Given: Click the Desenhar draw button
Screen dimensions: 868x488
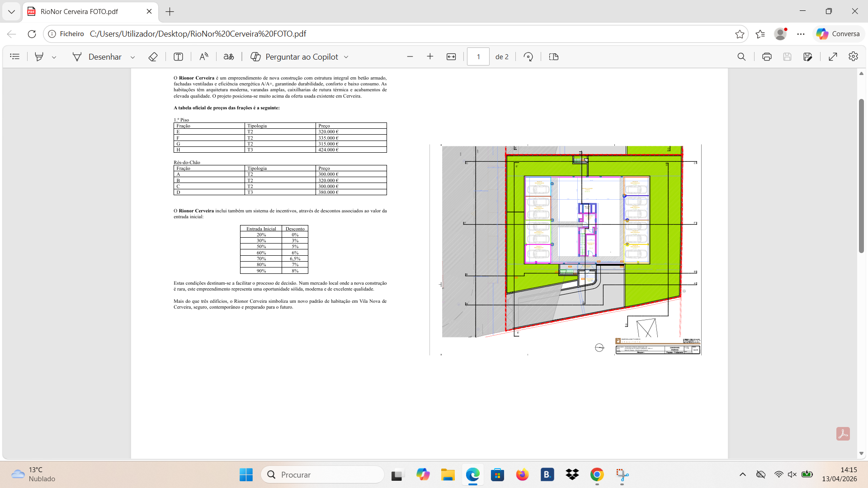Looking at the screenshot, I should point(97,56).
